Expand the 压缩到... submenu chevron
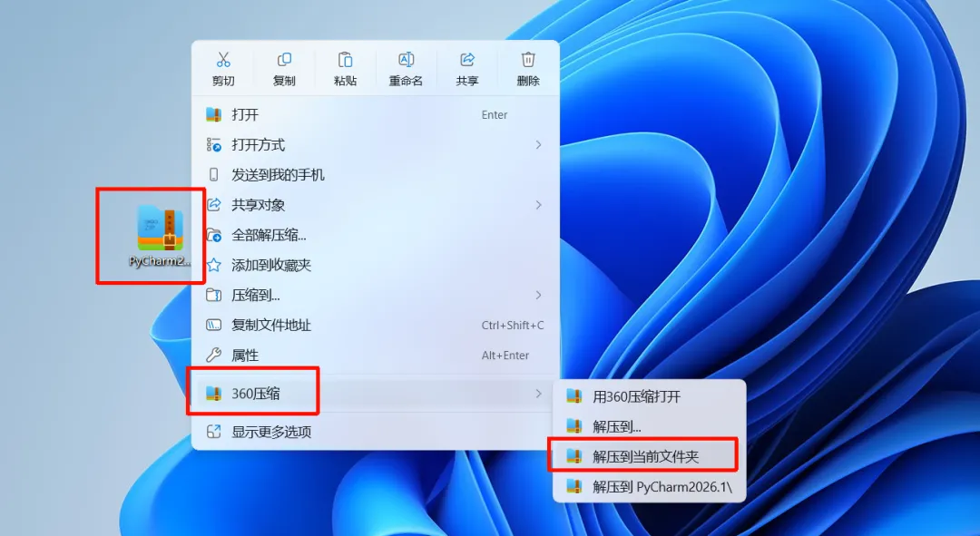This screenshot has width=980, height=536. point(538,295)
